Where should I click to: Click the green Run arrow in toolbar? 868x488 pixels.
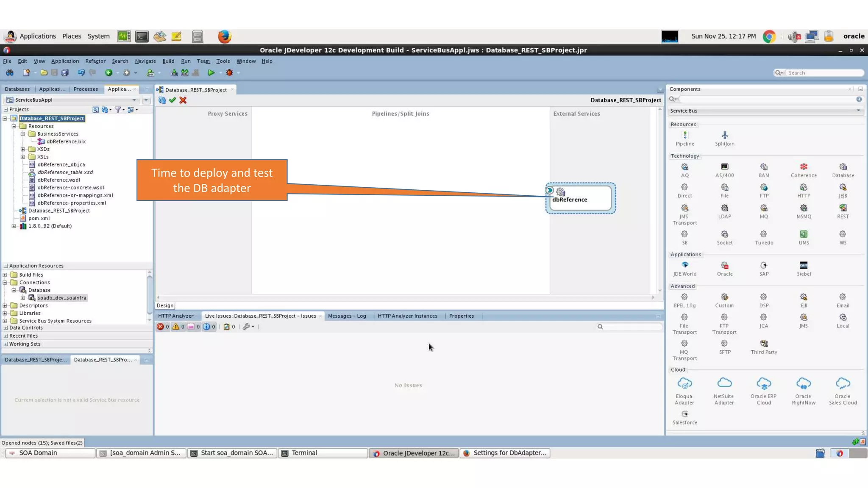[x=211, y=73]
